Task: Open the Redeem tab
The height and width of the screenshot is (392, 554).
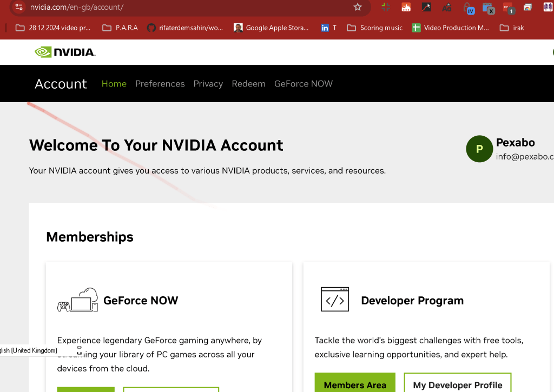Action: [x=248, y=84]
